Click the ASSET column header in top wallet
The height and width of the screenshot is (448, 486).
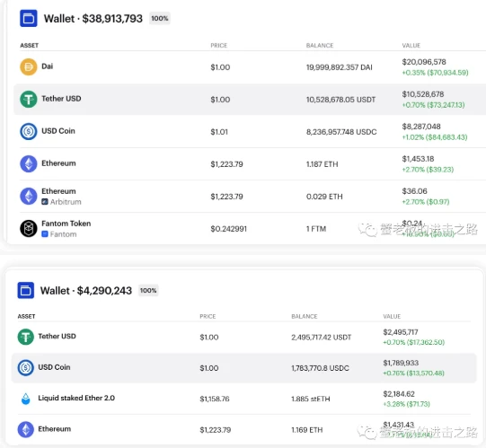[x=29, y=46]
